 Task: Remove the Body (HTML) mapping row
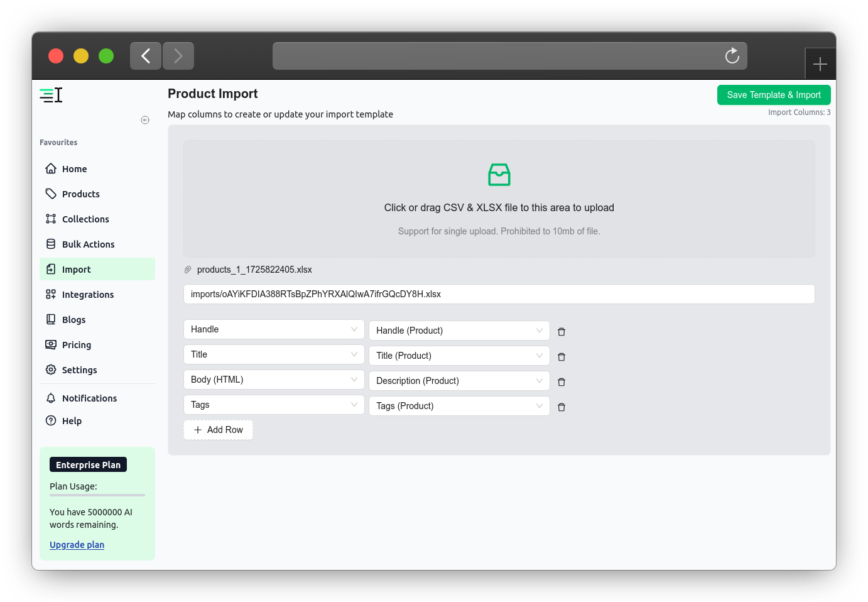[x=561, y=382]
